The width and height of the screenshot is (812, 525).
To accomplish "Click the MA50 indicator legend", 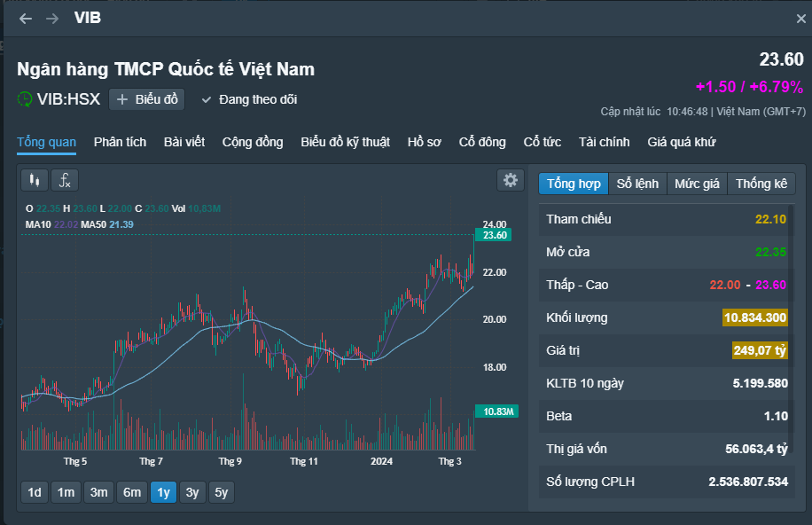I will point(107,224).
